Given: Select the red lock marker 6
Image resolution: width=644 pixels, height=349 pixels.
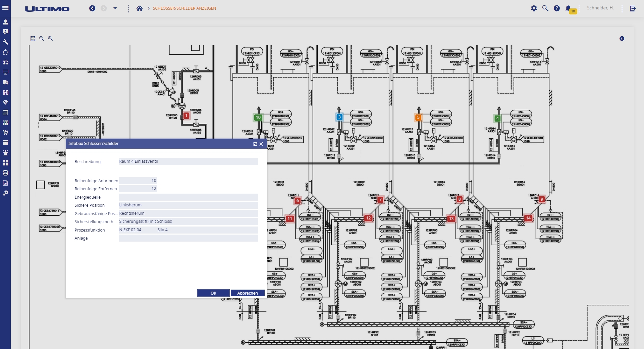Looking at the screenshot, I should (298, 201).
